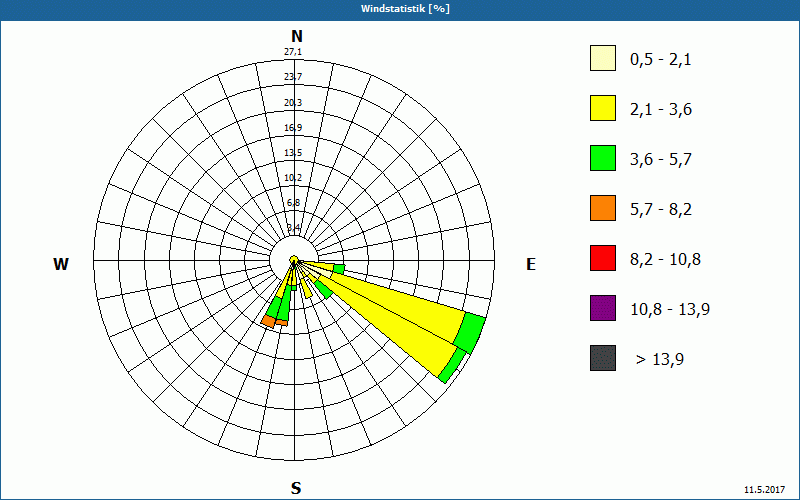The height and width of the screenshot is (500, 800).
Task: Click the E compass label
Action: [531, 264]
